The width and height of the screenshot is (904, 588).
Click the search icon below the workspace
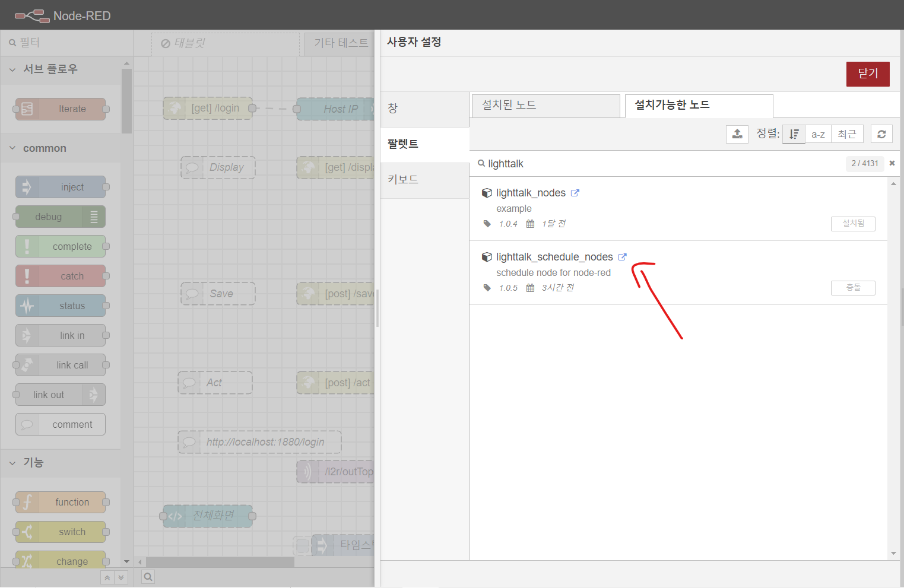[x=148, y=577]
